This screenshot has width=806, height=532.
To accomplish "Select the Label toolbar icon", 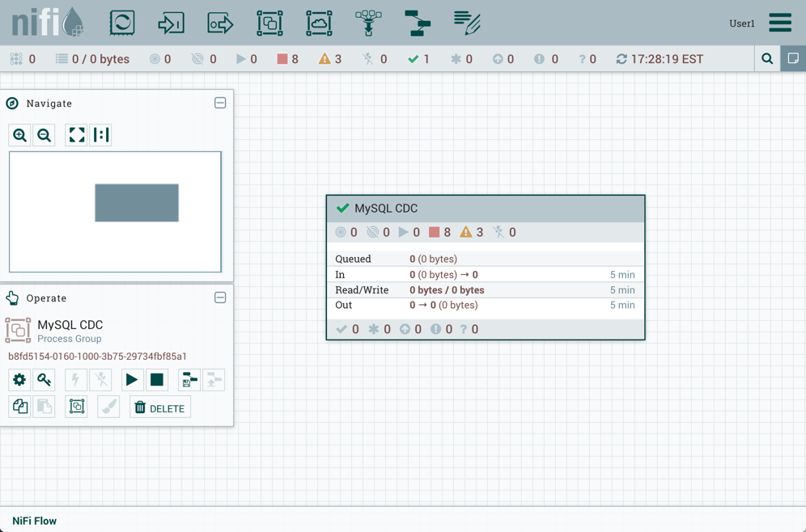I will pos(467,23).
